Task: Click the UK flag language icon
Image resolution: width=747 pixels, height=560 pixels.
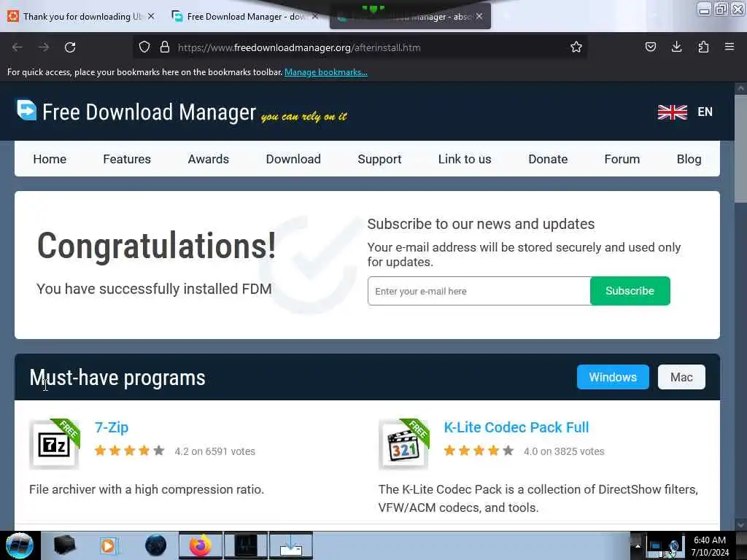Action: 672,112
